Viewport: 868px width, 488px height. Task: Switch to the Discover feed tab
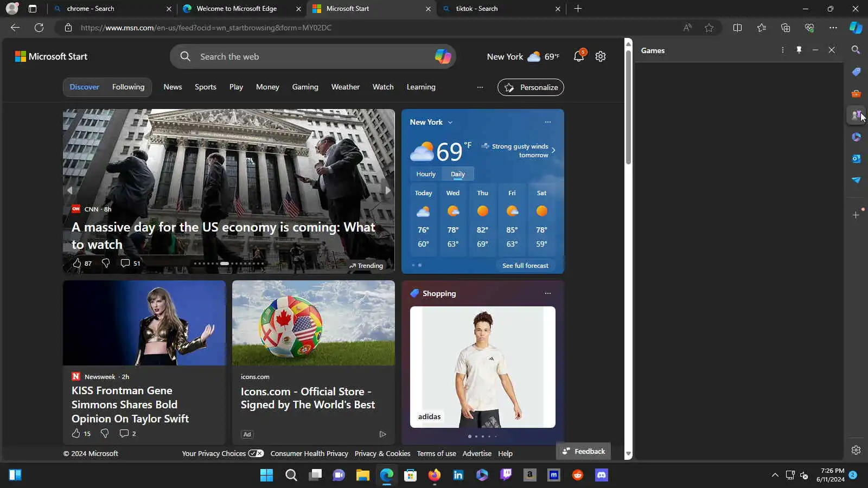[84, 87]
